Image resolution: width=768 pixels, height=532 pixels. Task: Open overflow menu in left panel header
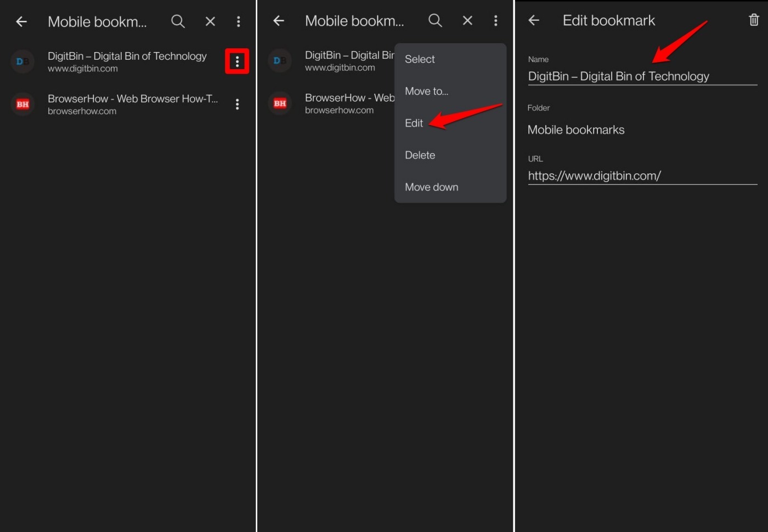click(238, 21)
